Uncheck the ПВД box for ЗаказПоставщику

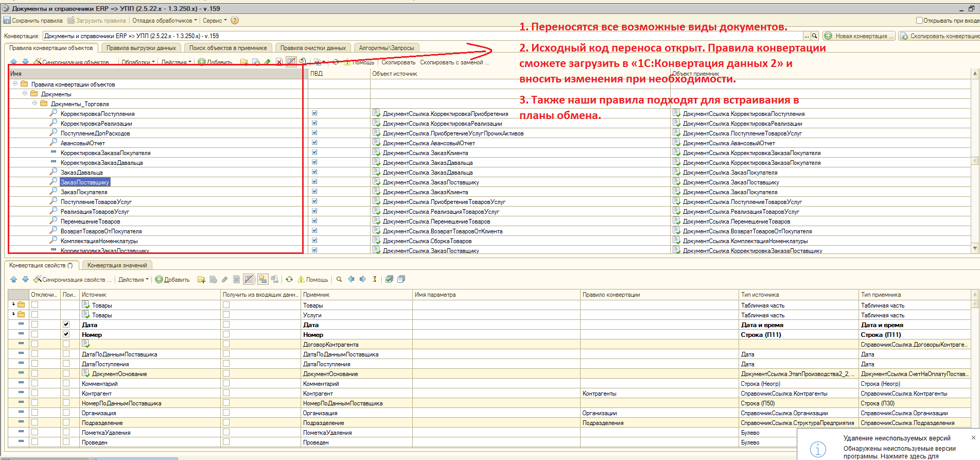point(314,182)
